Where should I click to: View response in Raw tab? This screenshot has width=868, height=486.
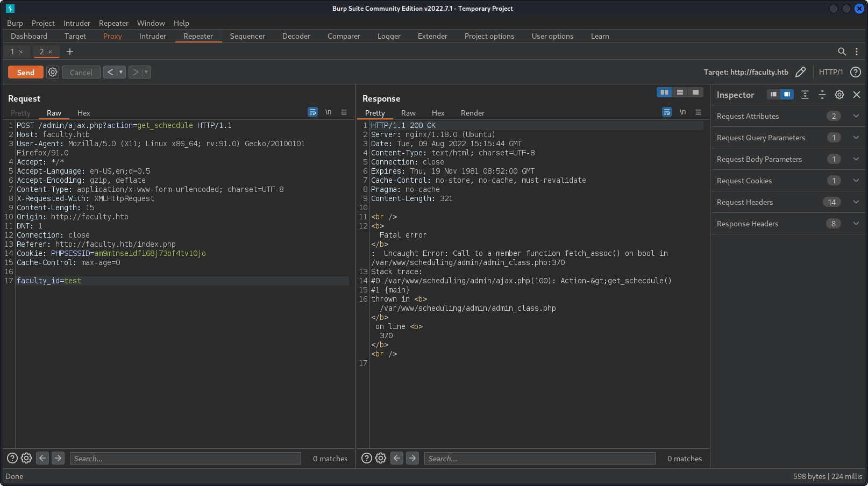[408, 113]
